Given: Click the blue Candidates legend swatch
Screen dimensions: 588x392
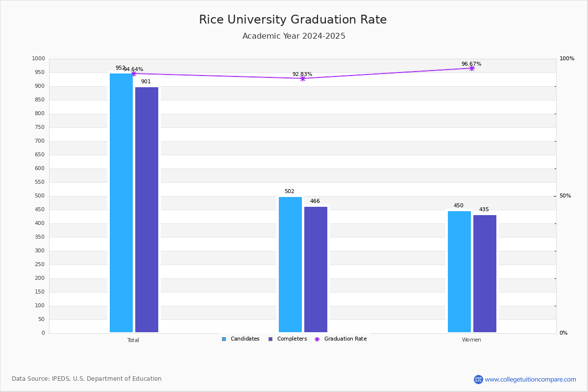Looking at the screenshot, I should coord(224,339).
